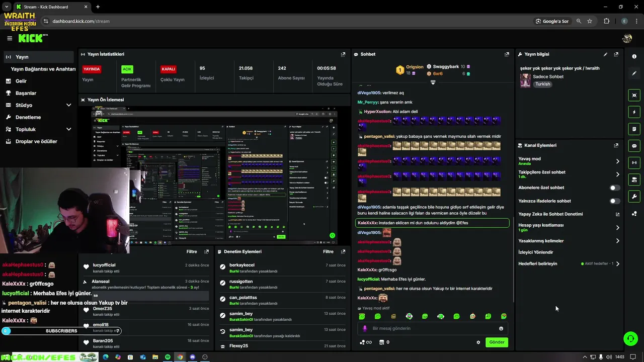Pop out the Yayın İstatistikleri panel

[x=343, y=54]
